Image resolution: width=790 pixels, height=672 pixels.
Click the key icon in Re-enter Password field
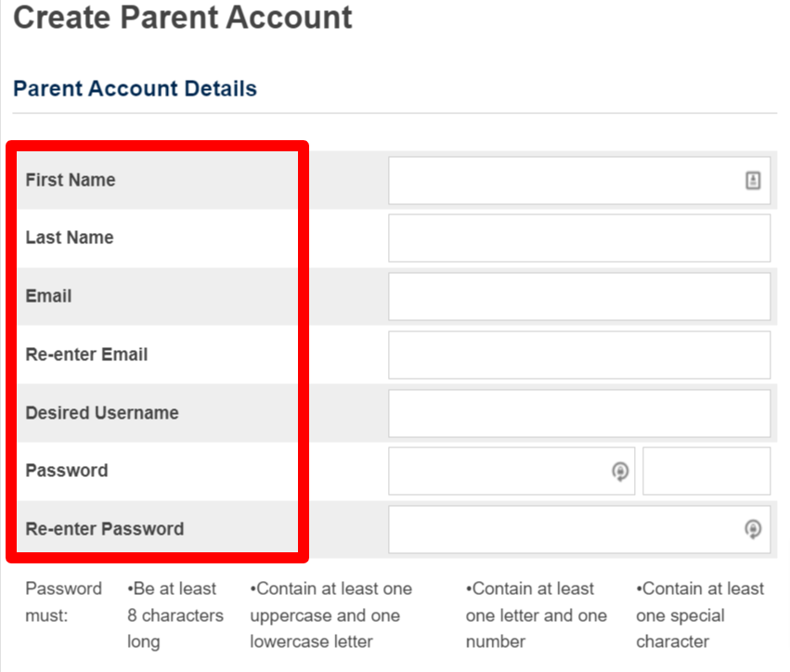pos(753,529)
